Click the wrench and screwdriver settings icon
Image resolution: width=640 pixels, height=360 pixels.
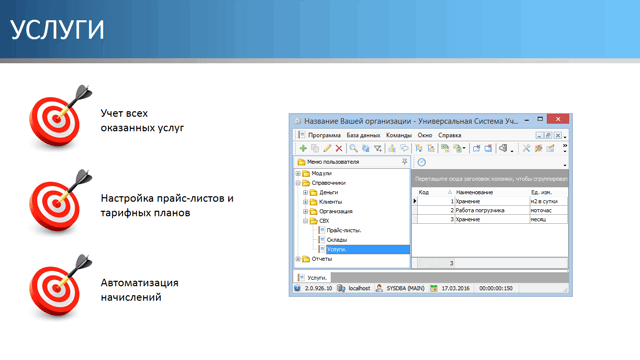526,148
